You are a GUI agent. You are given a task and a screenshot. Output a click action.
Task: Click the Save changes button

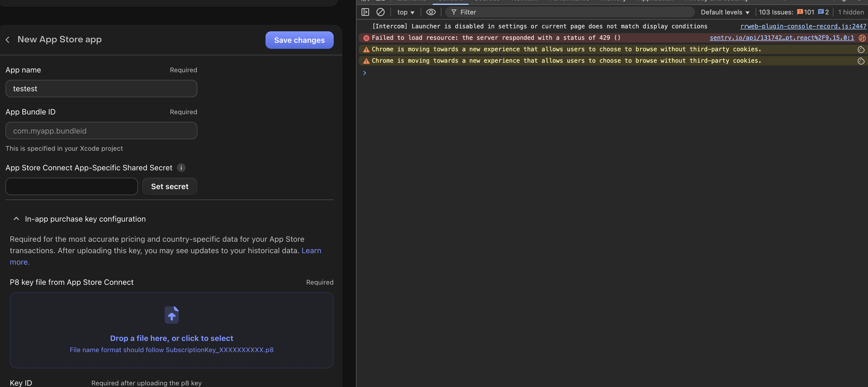point(299,40)
